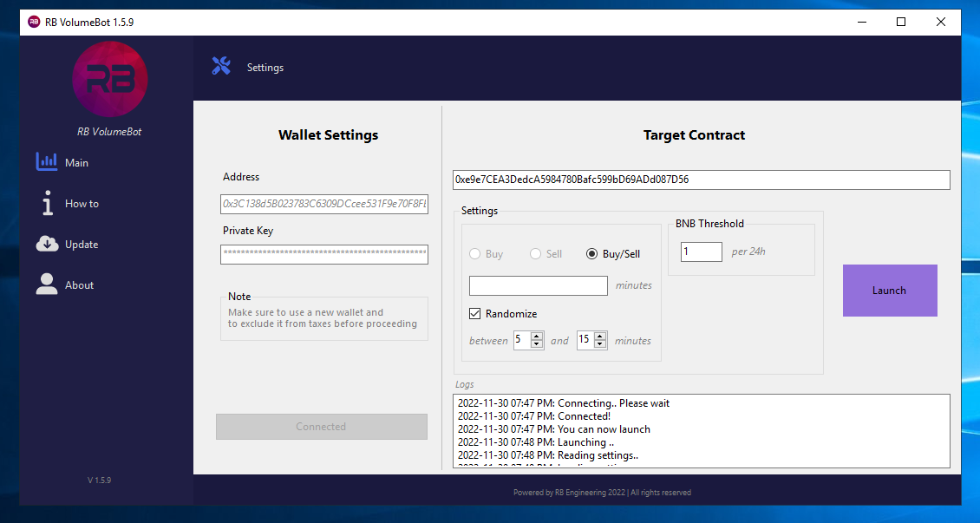Viewport: 980px width, 523px height.
Task: Go to the Update section
Action: click(82, 245)
